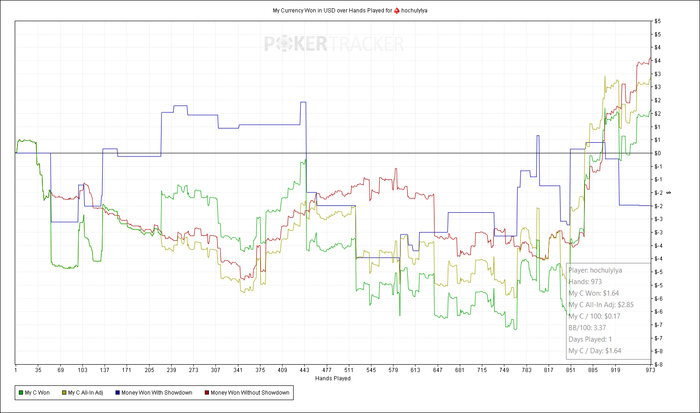Click the red Money Won Without Showdown swatch

207,393
